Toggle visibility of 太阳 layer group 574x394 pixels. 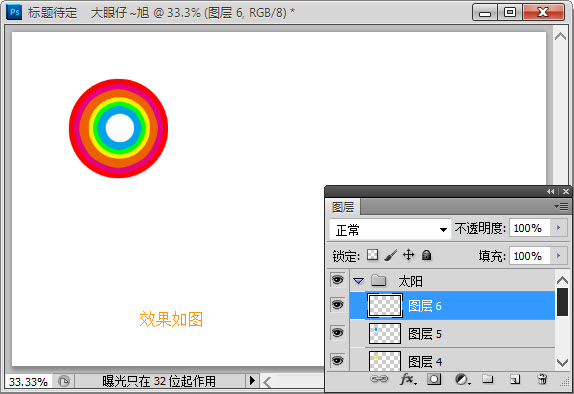[x=337, y=280]
